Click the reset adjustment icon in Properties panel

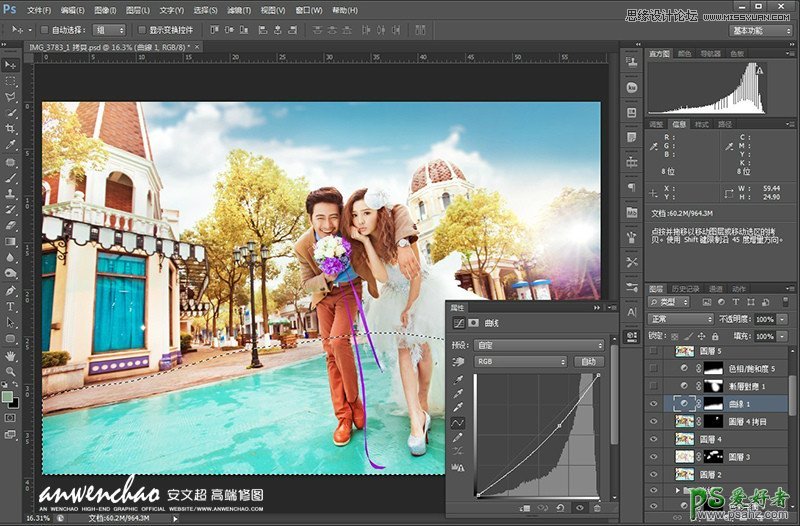pos(561,508)
